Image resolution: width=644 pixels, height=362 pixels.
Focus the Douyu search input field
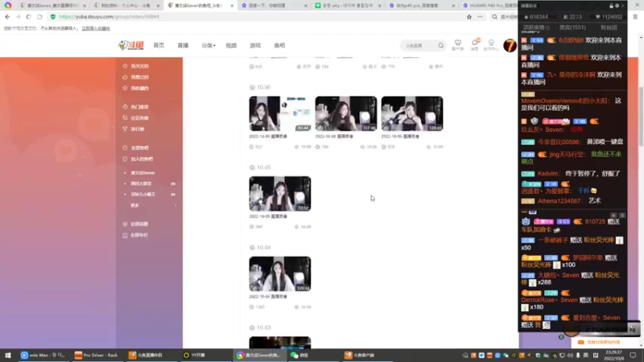pyautogui.click(x=419, y=46)
